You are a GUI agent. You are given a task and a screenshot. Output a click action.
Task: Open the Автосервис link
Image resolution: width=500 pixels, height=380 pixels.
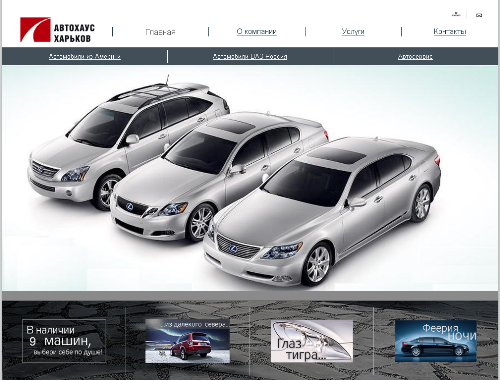[415, 56]
